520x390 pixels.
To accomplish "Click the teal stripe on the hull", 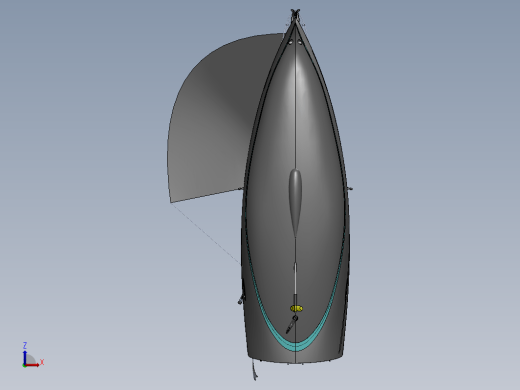I will tap(295, 347).
